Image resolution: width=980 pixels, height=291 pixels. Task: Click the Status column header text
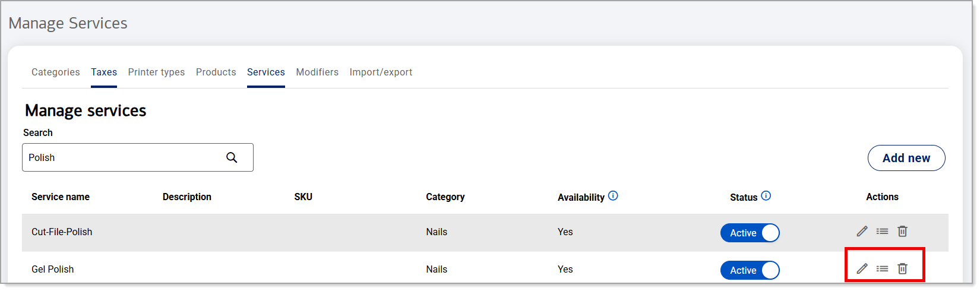pyautogui.click(x=744, y=197)
